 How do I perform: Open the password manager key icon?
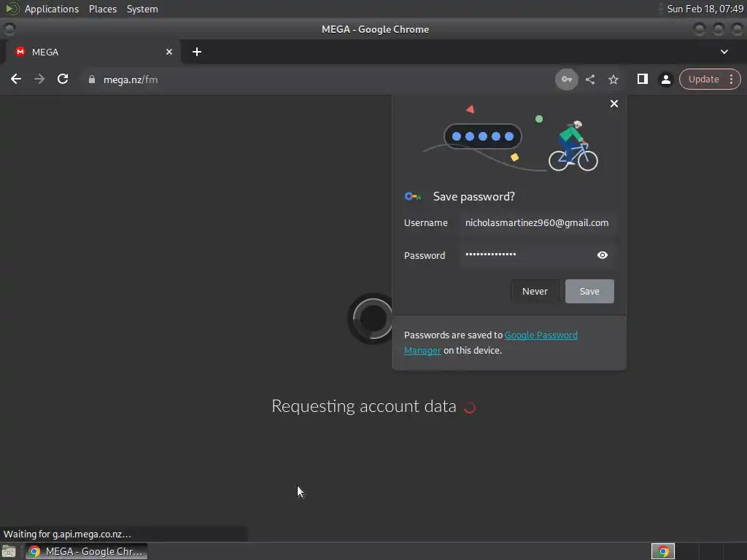pyautogui.click(x=566, y=79)
